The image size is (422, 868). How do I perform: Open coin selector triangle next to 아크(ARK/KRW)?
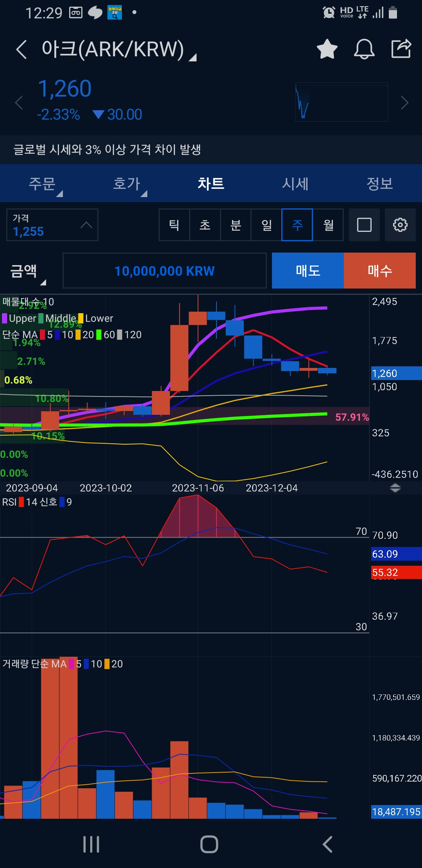point(193,58)
